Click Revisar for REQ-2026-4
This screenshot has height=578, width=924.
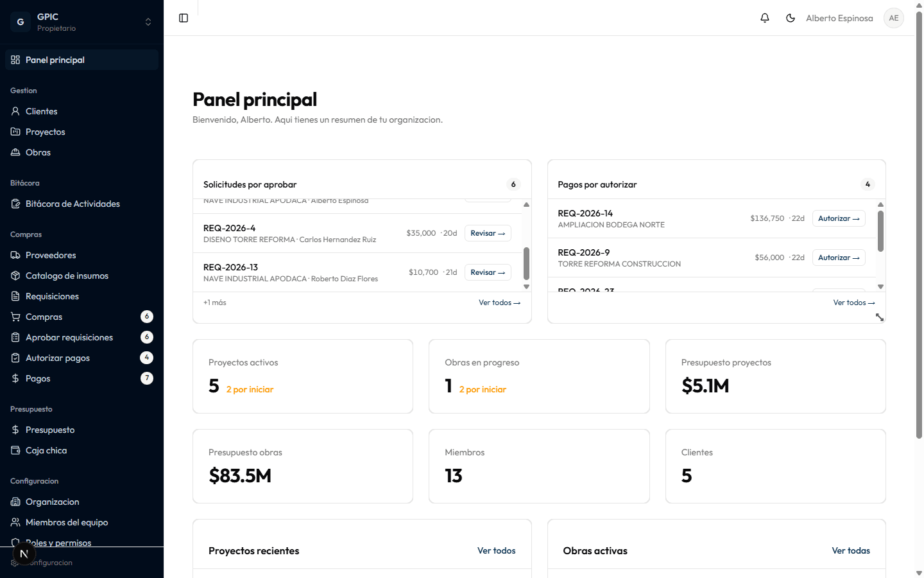pos(488,233)
